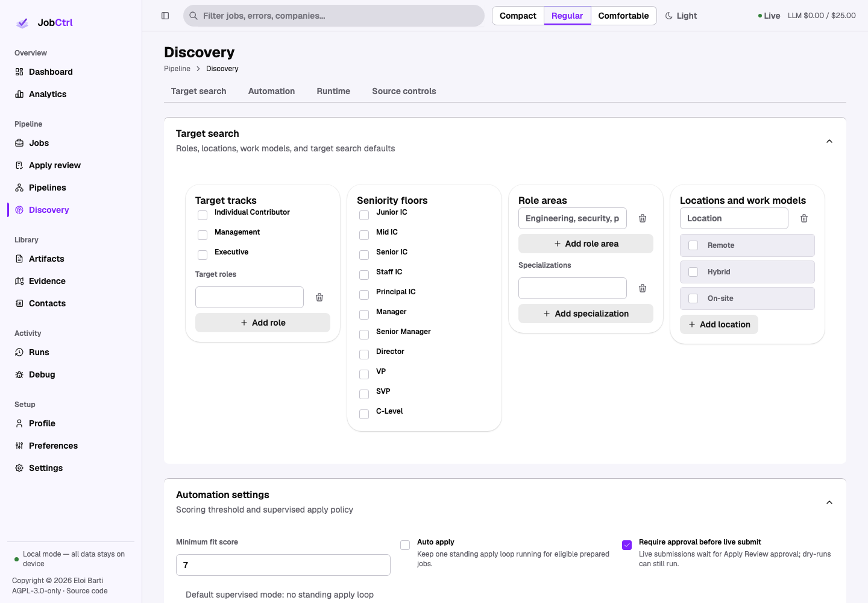This screenshot has height=603, width=868.
Task: Click the Add role area button
Action: 586,244
